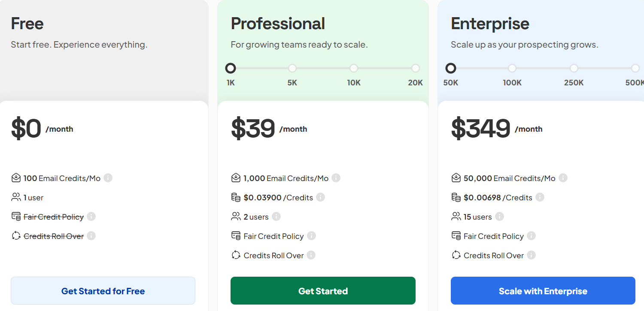
Task: Select 10K on the Professional credits slider
Action: coord(354,68)
